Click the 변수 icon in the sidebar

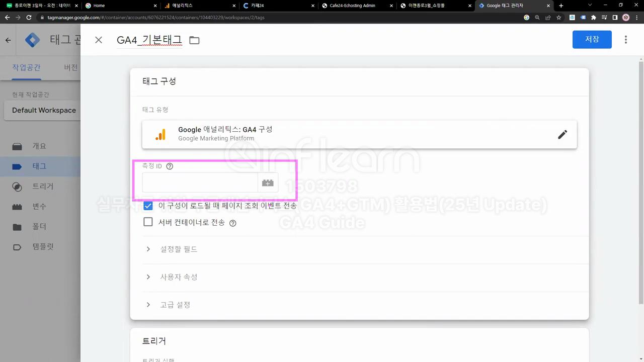tap(17, 207)
